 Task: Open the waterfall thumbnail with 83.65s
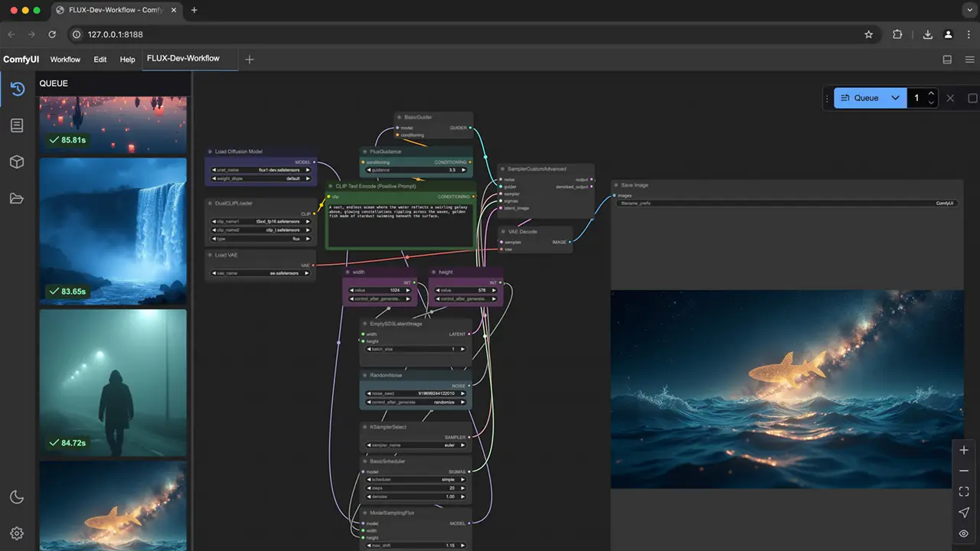[113, 231]
